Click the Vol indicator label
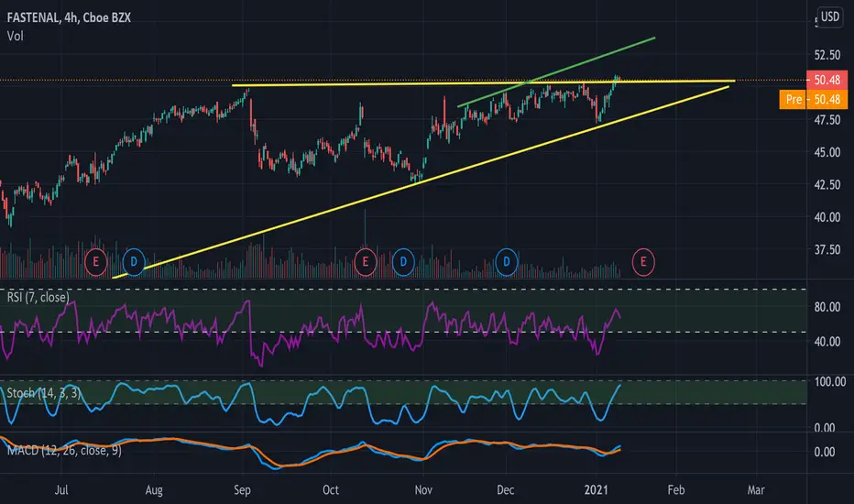The width and height of the screenshot is (854, 504). coord(16,36)
